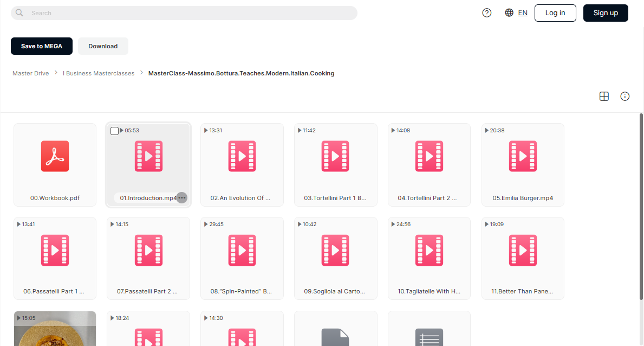Open the 08."Spin-Painted" video icon
This screenshot has width=644, height=346.
(242, 250)
